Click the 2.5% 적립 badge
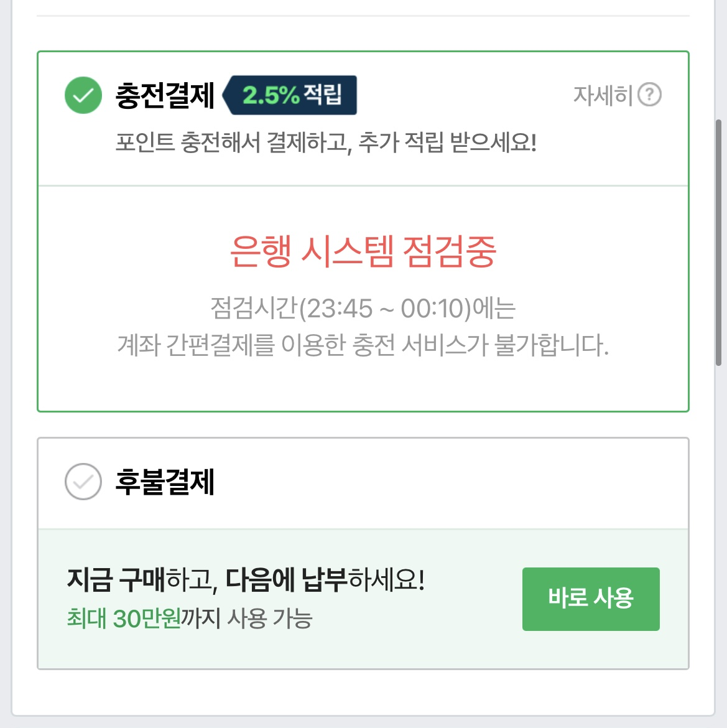The height and width of the screenshot is (728, 727). coord(290,95)
